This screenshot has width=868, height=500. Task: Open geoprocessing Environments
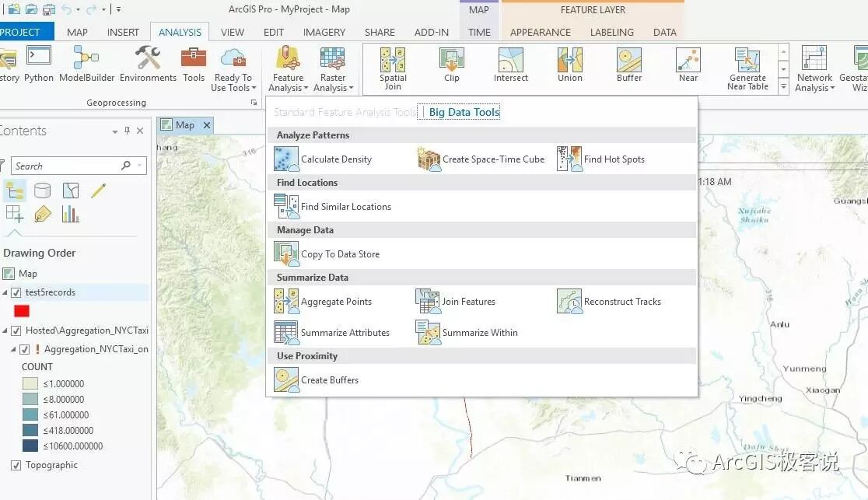148,65
